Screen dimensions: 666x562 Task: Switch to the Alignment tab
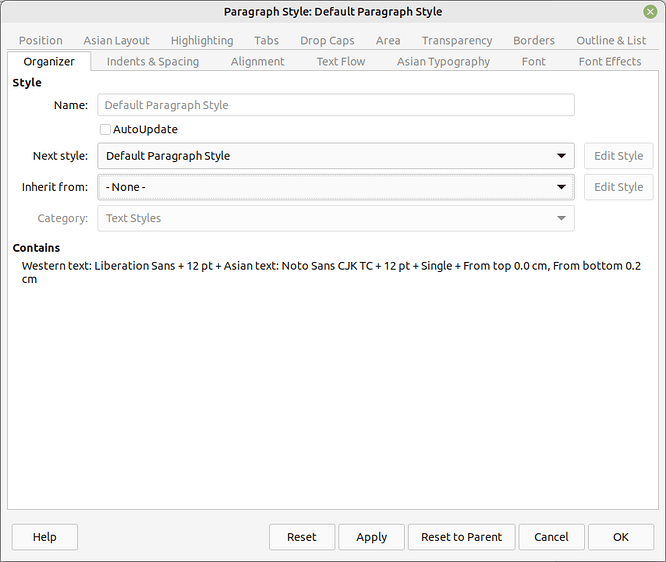pyautogui.click(x=257, y=62)
